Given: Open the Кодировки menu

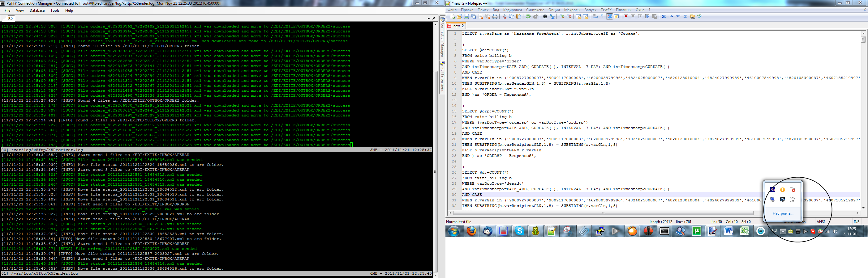Looking at the screenshot, I should [512, 10].
